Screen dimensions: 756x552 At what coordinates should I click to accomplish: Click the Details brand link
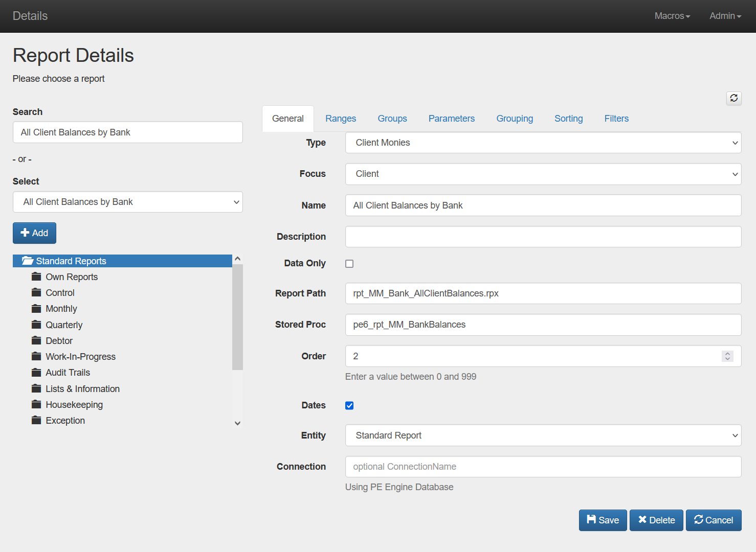click(30, 16)
